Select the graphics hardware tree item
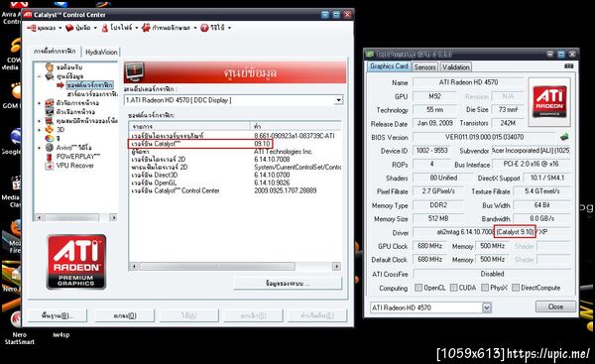Image resolution: width=595 pixels, height=364 pixels. (x=92, y=93)
